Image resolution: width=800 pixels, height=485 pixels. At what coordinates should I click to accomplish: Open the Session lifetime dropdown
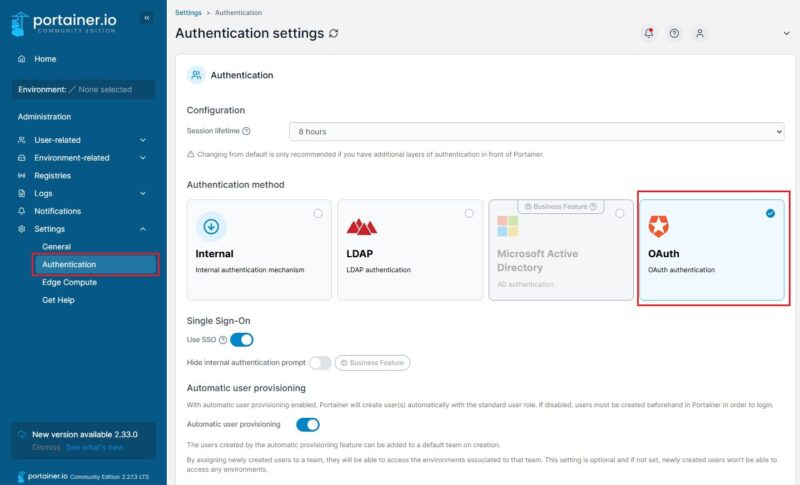(536, 132)
